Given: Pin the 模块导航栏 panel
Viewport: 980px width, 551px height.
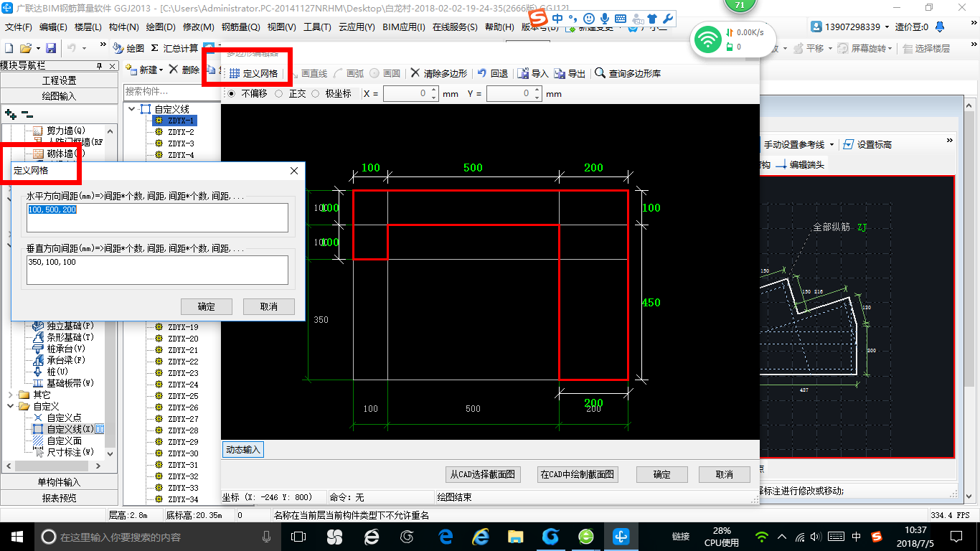Looking at the screenshot, I should pos(99,65).
